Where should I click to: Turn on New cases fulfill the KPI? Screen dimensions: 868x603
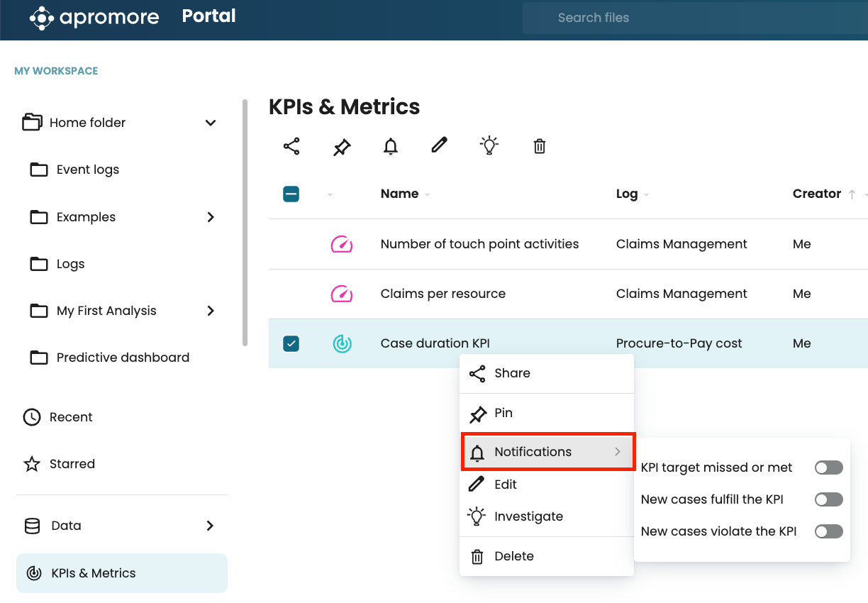(x=828, y=499)
